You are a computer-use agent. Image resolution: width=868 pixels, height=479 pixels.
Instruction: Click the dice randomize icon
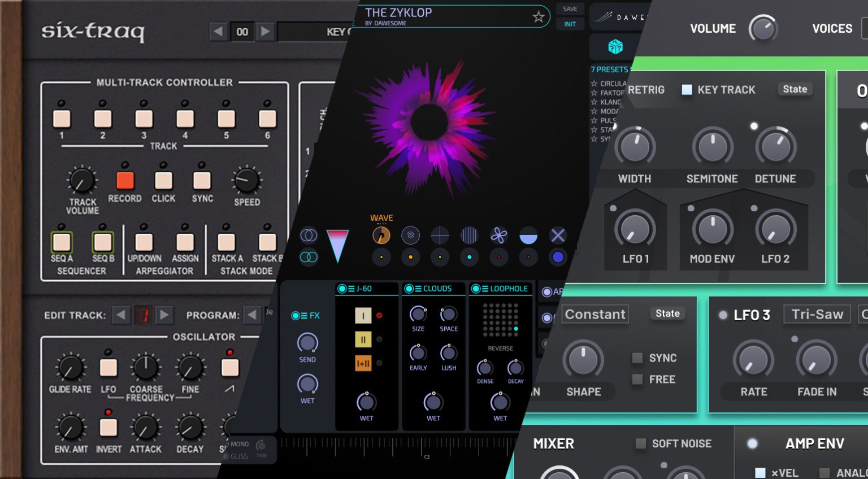click(615, 47)
